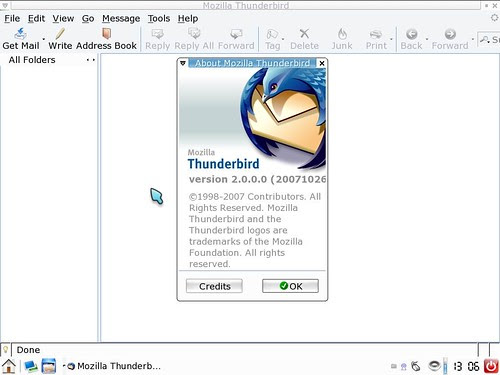Click the Forward message toolbar button
The image size is (500, 375).
click(x=236, y=39)
